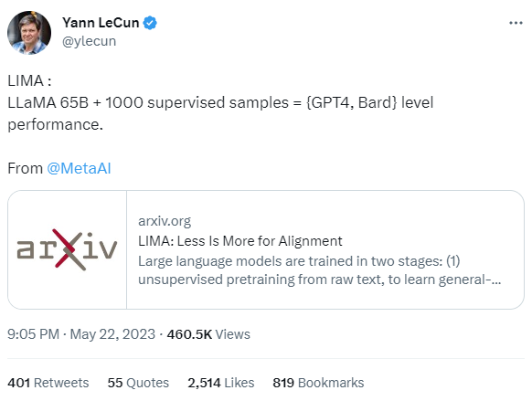Click the link card description text

(x=320, y=270)
